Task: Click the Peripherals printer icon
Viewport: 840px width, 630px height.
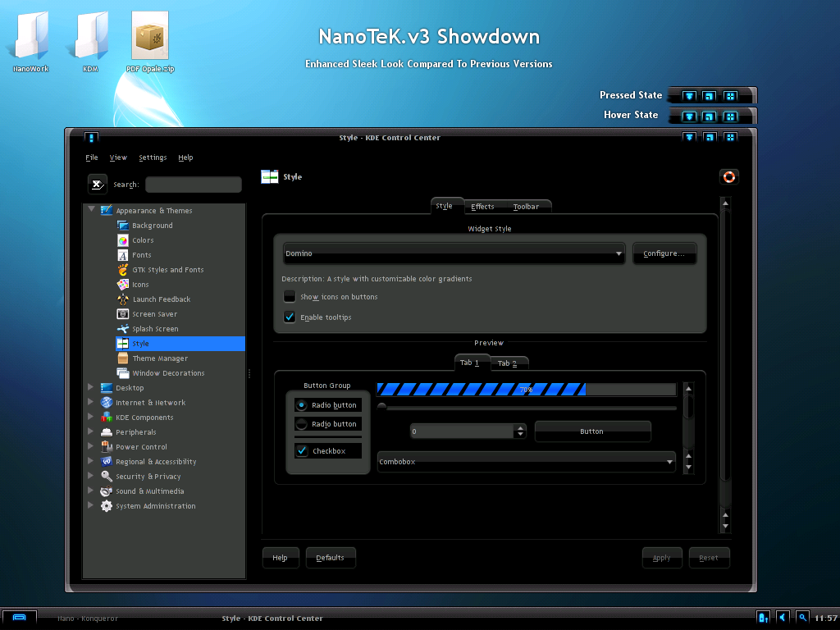Action: pos(106,431)
